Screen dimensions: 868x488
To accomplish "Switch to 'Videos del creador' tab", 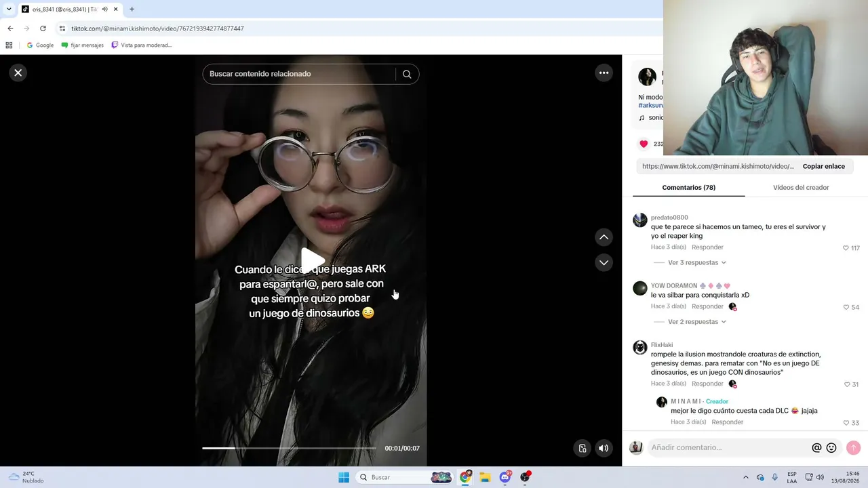I will [x=801, y=188].
